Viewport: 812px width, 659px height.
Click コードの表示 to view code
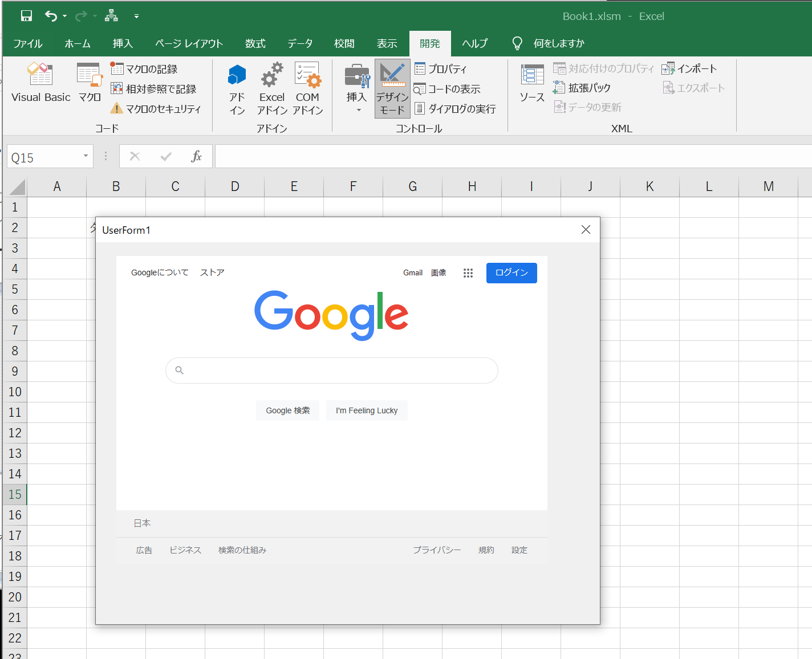[x=447, y=89]
